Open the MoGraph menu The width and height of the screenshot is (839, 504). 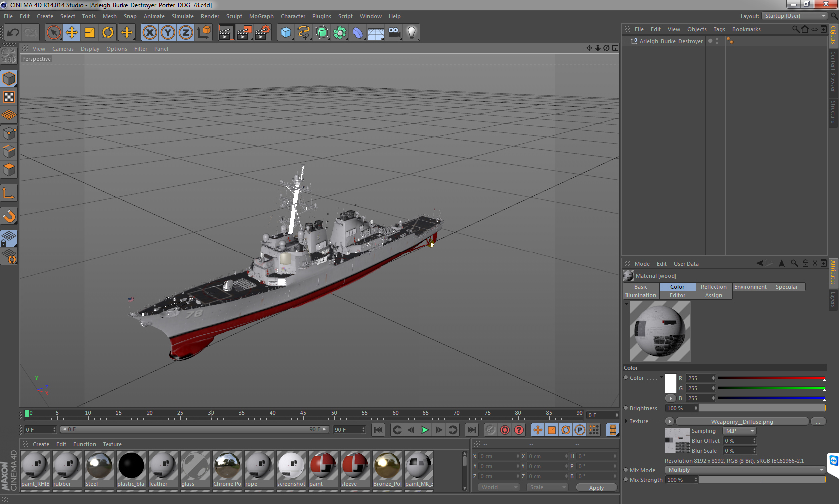point(261,16)
